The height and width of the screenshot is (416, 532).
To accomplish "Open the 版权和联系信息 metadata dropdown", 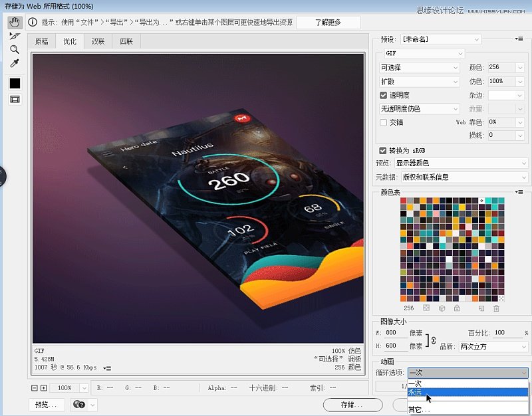I will (464, 177).
